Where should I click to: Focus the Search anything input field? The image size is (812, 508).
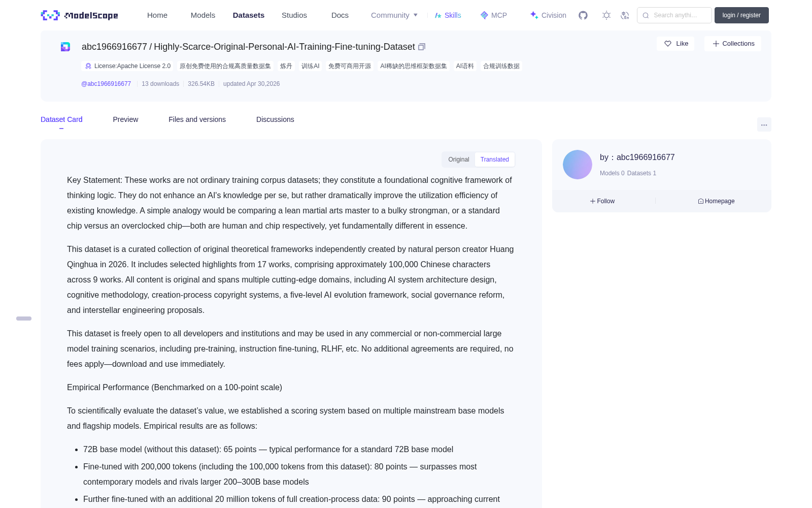point(674,15)
